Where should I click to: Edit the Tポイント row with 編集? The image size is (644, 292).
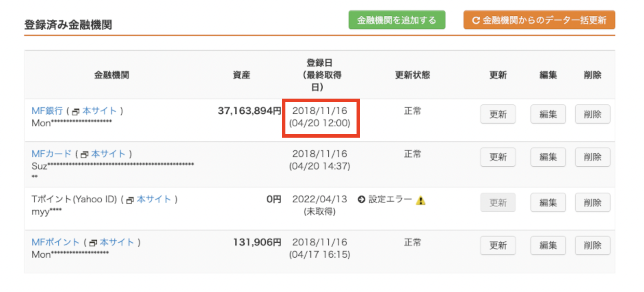pos(548,203)
